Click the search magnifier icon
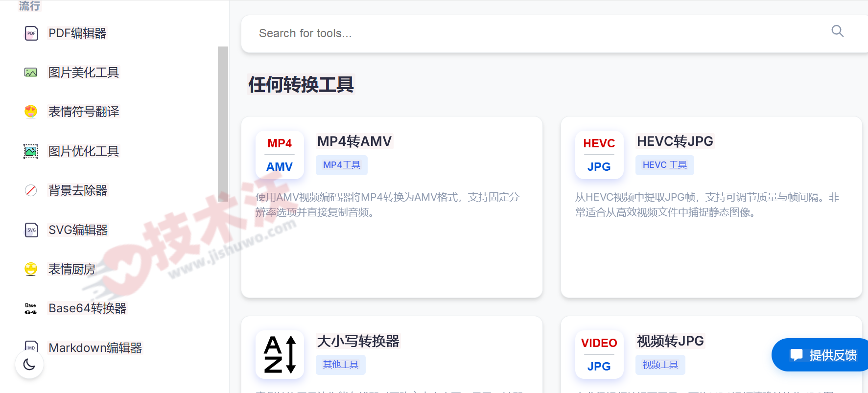 837,31
